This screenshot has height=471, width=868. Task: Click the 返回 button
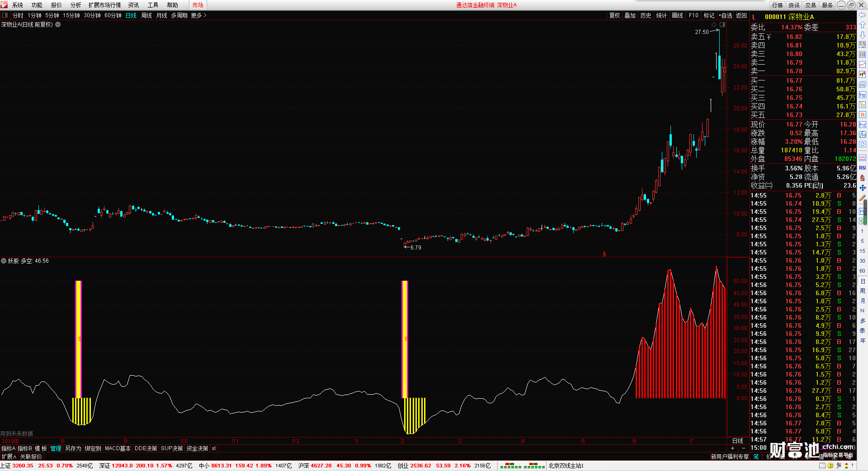click(741, 15)
